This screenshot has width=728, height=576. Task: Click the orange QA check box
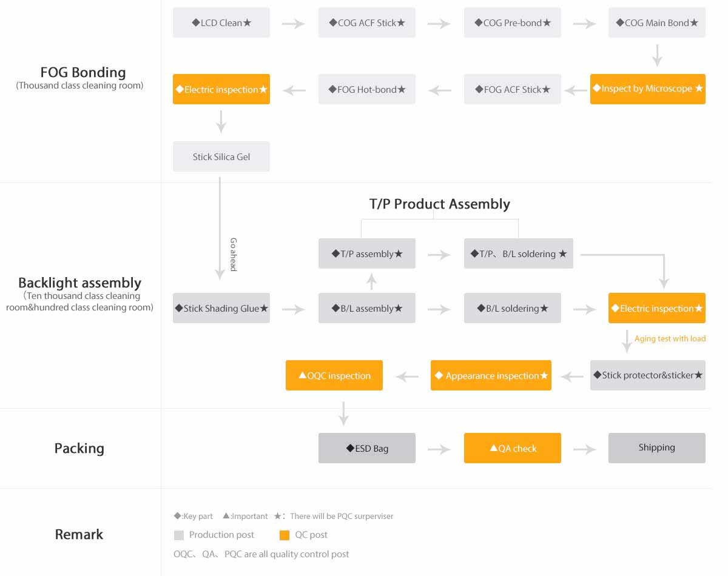tap(513, 448)
